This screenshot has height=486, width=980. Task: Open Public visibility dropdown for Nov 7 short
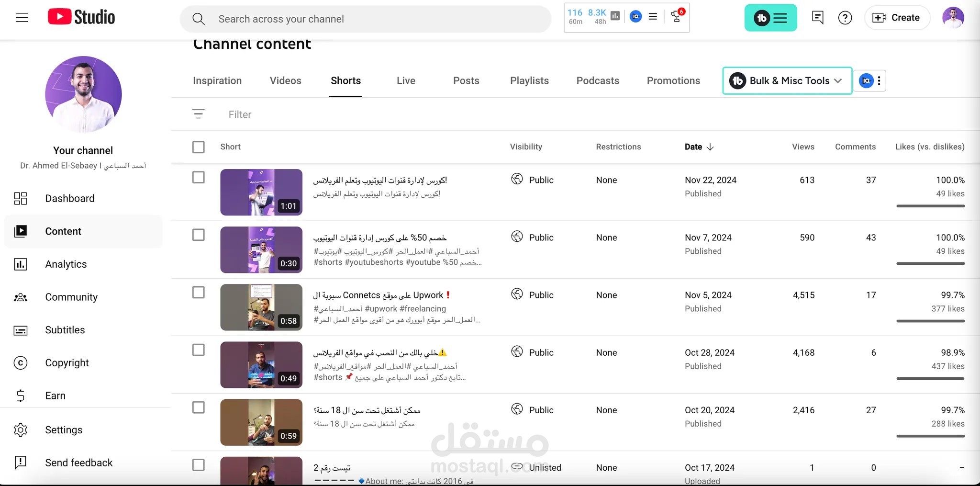pos(533,237)
